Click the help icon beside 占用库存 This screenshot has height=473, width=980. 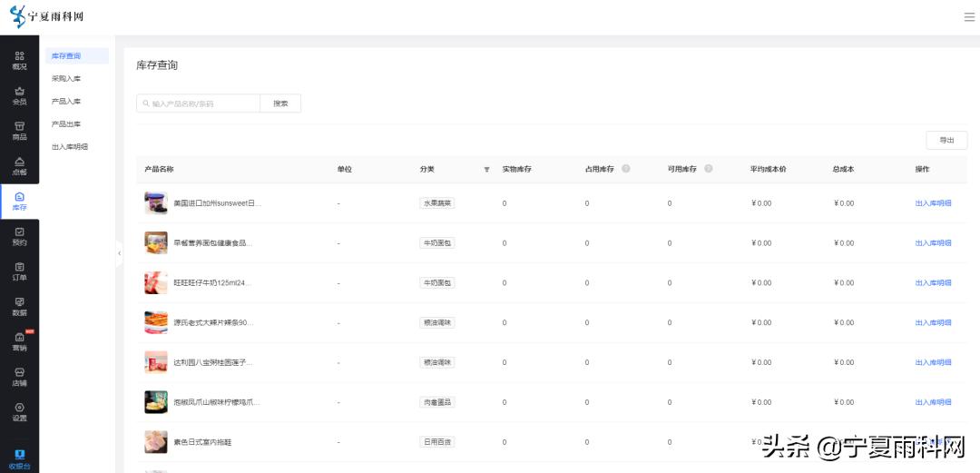625,169
